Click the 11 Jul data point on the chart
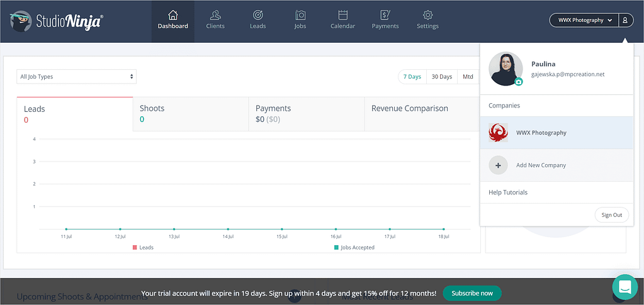The height and width of the screenshot is (305, 644). pyautogui.click(x=66, y=229)
